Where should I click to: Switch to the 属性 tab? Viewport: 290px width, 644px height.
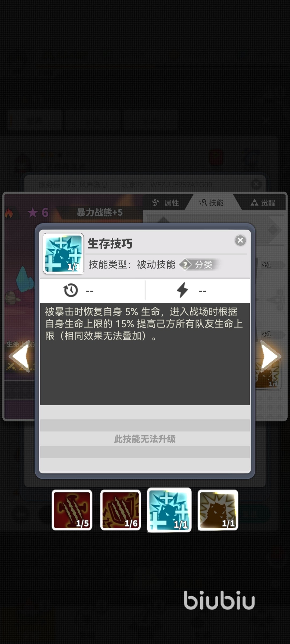pos(166,203)
